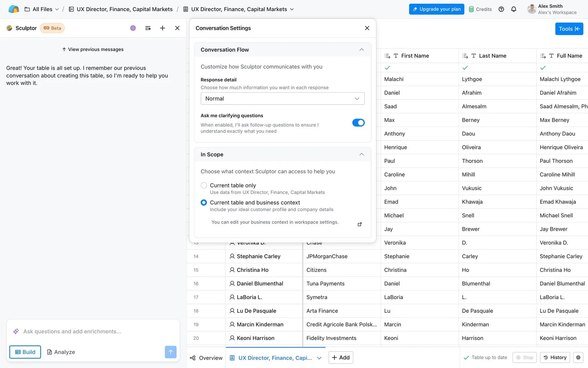
Task: Toggle Ask me clarifying questions switch
Action: pos(358,123)
